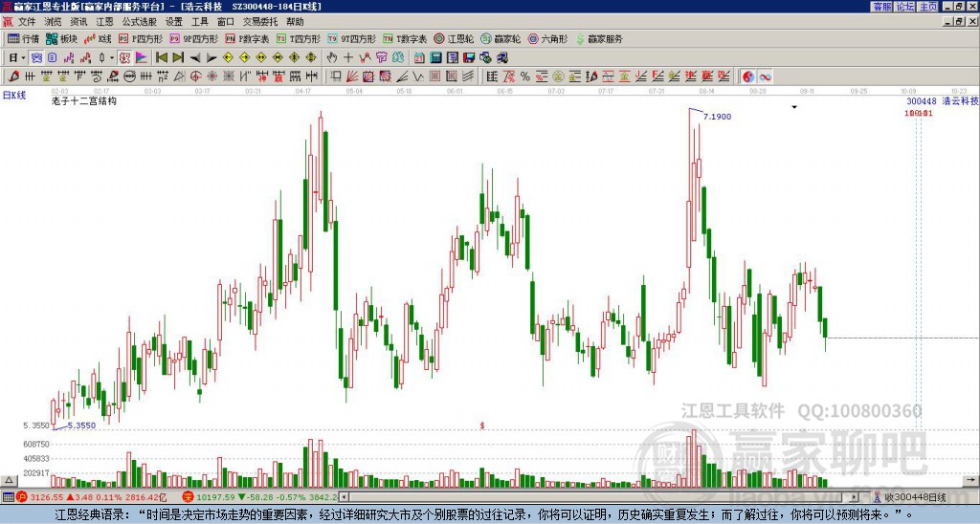Click the small black dropdown marker above chart
The height and width of the screenshot is (524, 980).
(x=794, y=107)
